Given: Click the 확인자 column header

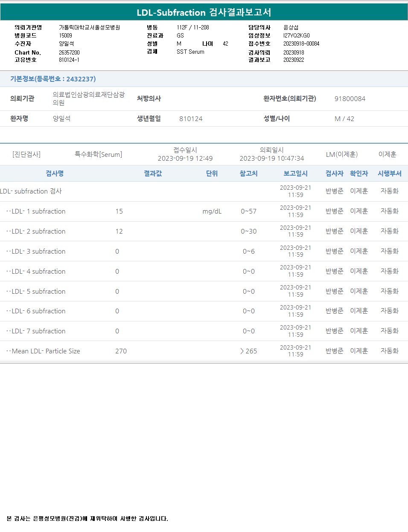Looking at the screenshot, I should tap(358, 173).
